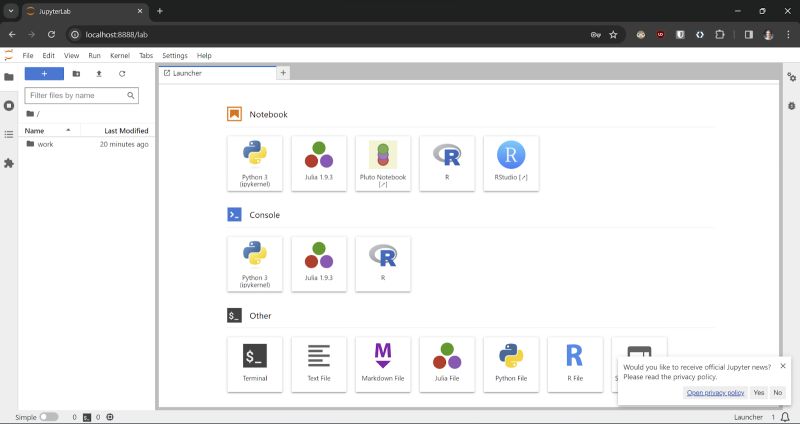Viewport: 800px width, 424px height.
Task: Click Filter files by name field
Action: [82, 95]
